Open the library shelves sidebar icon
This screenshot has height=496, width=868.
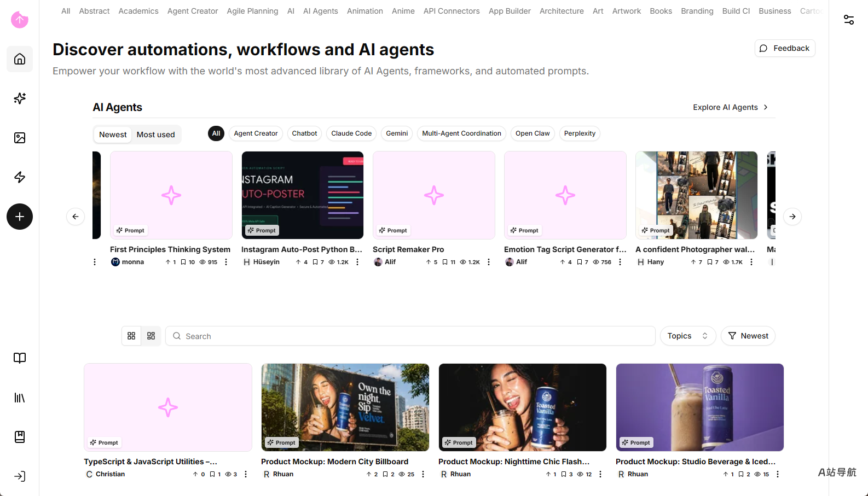tap(20, 398)
